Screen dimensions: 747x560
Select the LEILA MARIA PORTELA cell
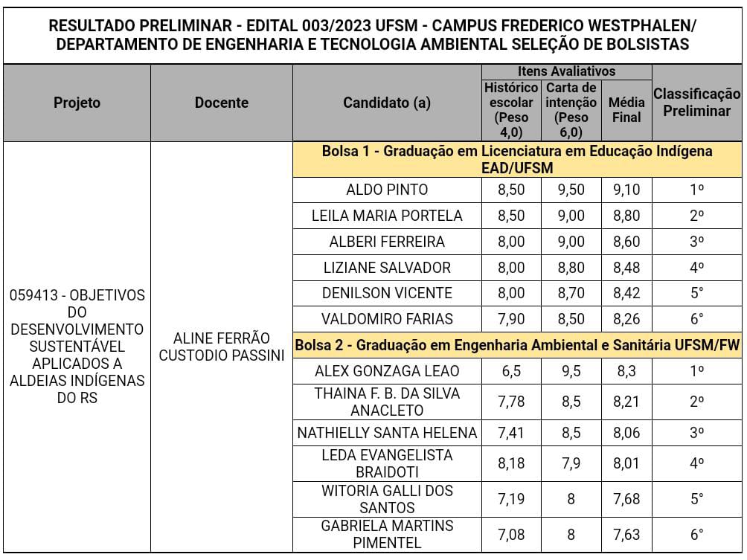387,216
